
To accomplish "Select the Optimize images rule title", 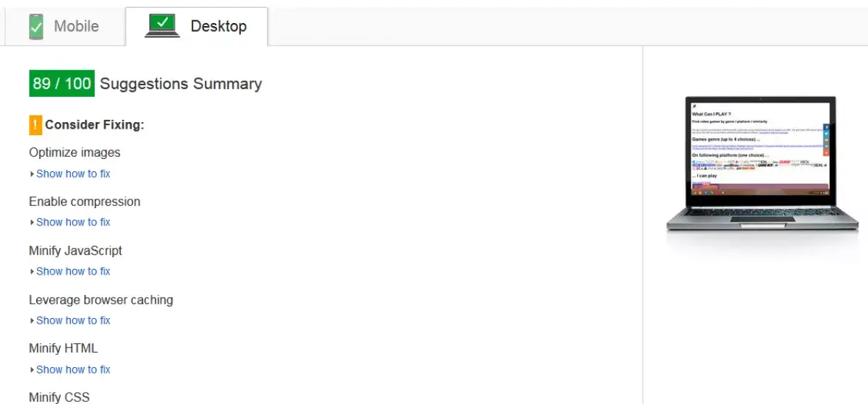I will pos(75,152).
